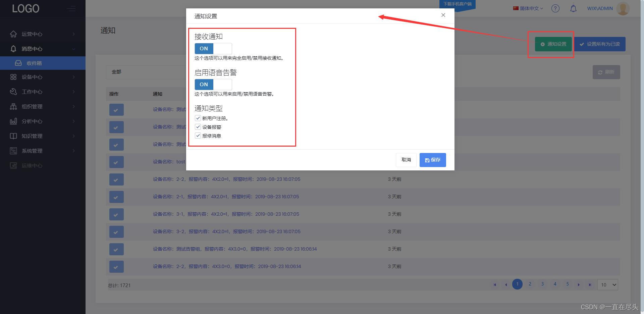Screen dimensions: 644x314
Task: Open 消息中心 menu item
Action: (43, 49)
